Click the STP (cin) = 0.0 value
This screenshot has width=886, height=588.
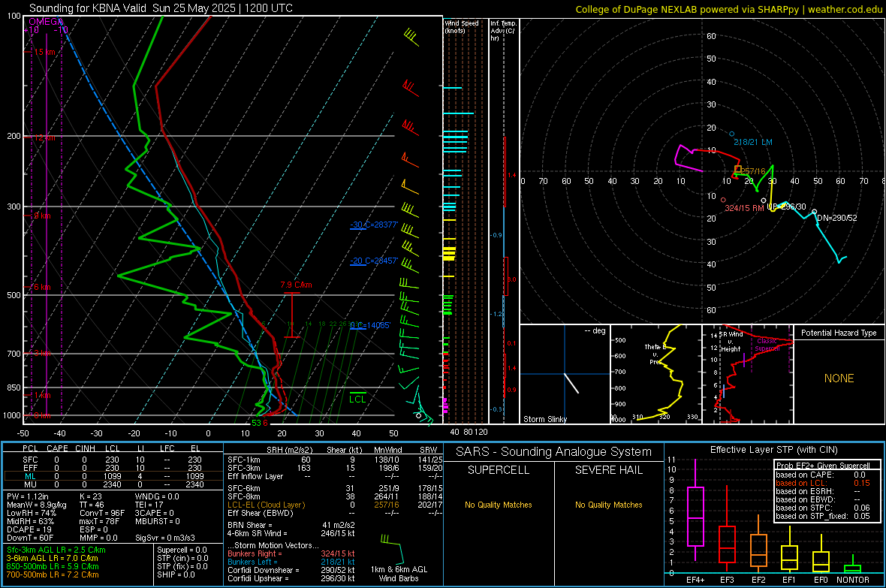click(182, 558)
